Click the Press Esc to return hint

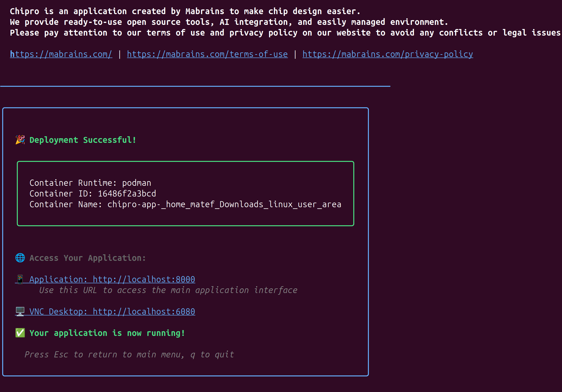click(129, 354)
